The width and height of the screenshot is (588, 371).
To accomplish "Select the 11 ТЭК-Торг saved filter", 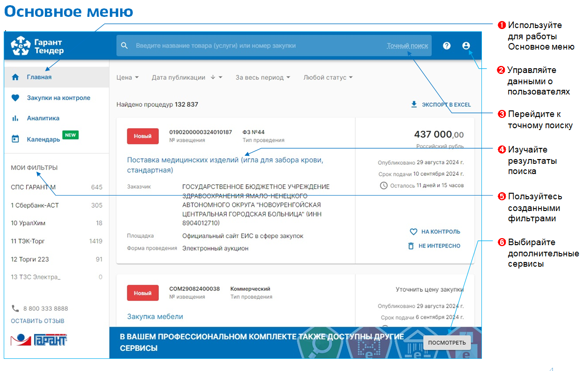I will click(28, 241).
